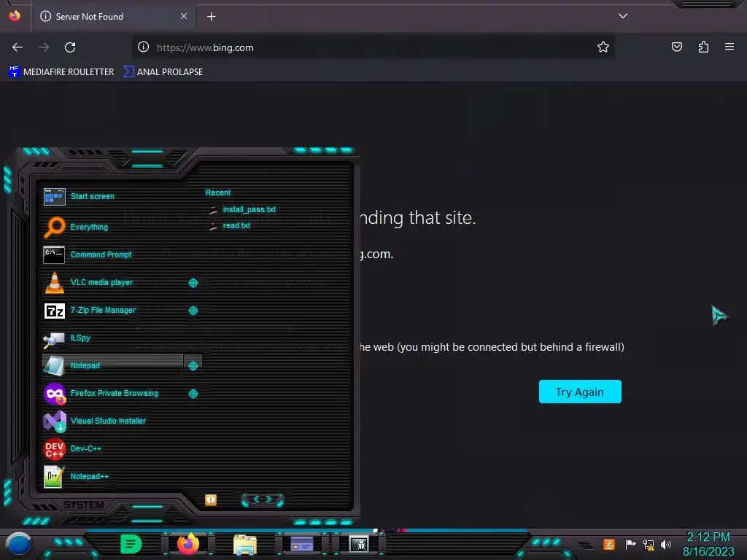Go forward in Firefox

pos(44,47)
